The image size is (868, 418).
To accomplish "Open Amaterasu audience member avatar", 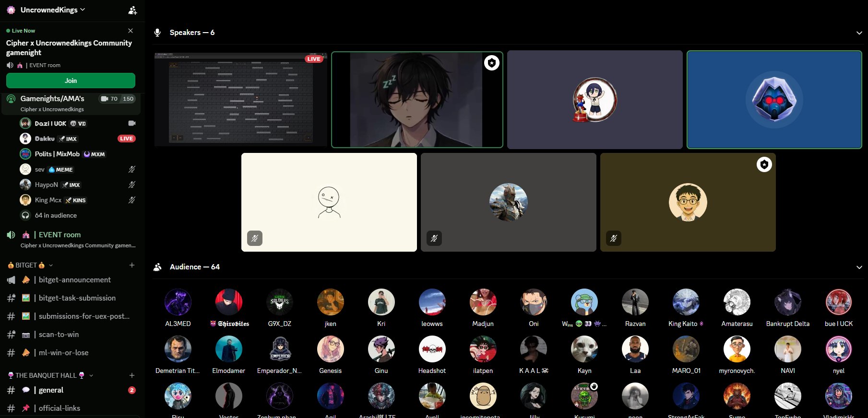I will pos(737,302).
